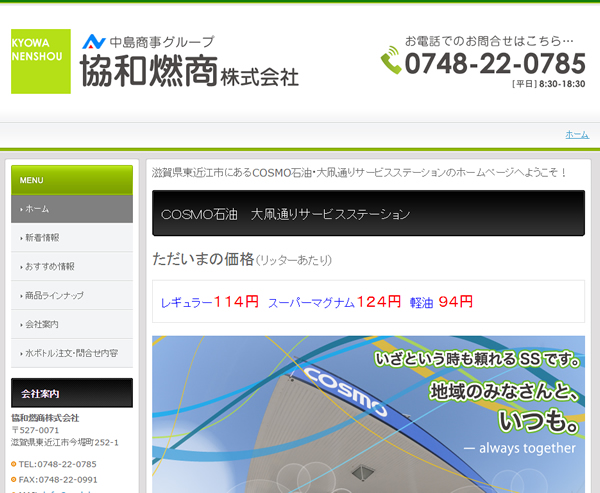Open 新着情報 menu item
The width and height of the screenshot is (600, 493).
(x=72, y=238)
